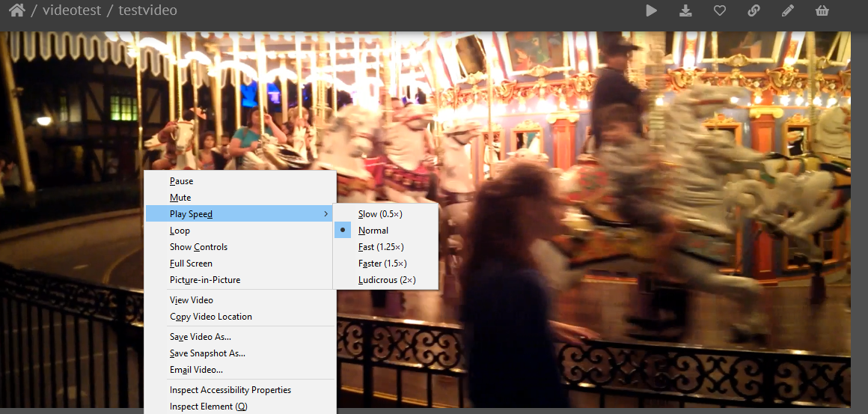Select Email Video... menu entry
This screenshot has width=868, height=414.
pos(239,370)
